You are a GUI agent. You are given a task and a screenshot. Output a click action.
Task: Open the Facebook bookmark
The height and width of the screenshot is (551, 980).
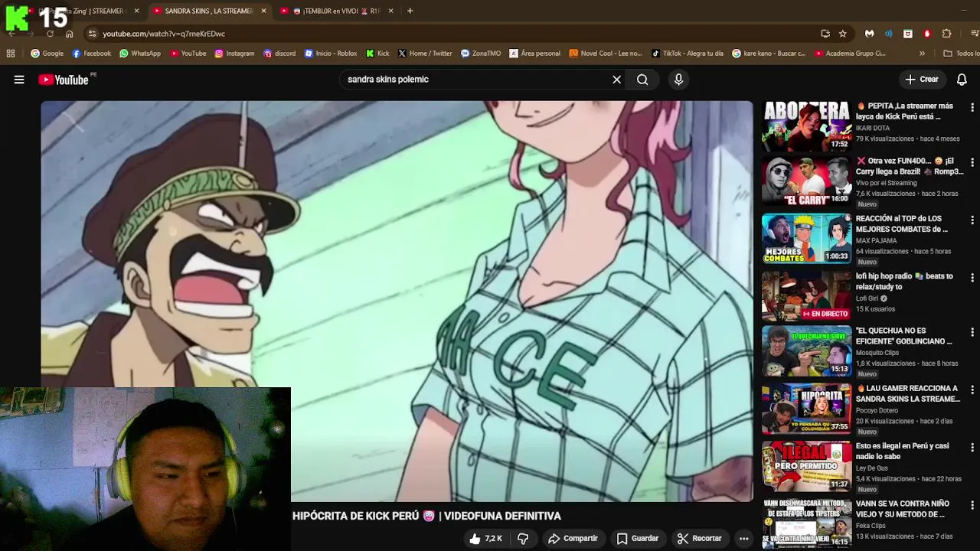pyautogui.click(x=91, y=54)
